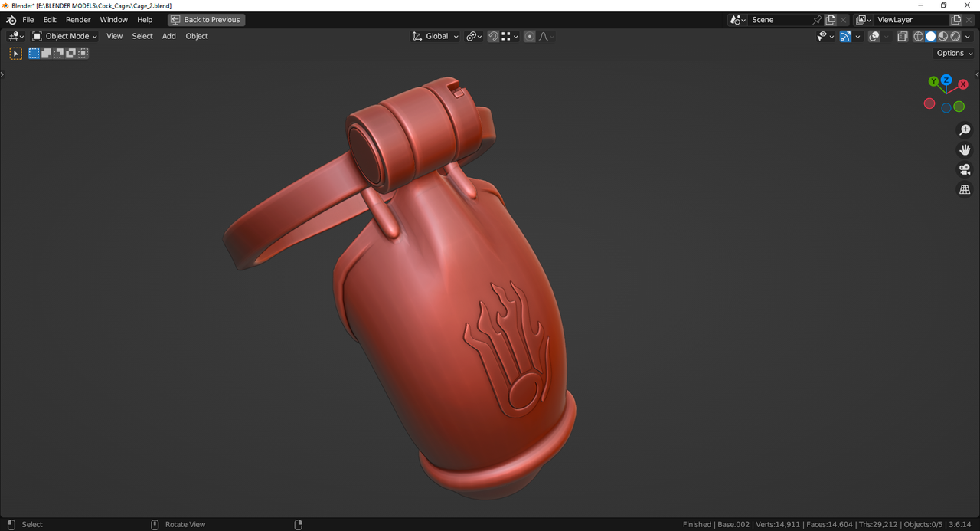Open the Edit menu
Screen dimensions: 980x531
[x=50, y=20]
